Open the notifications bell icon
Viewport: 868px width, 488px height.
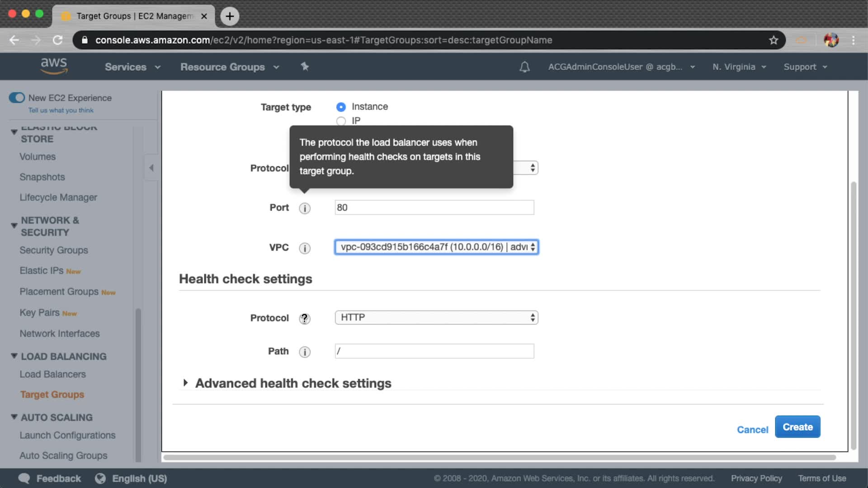click(524, 67)
